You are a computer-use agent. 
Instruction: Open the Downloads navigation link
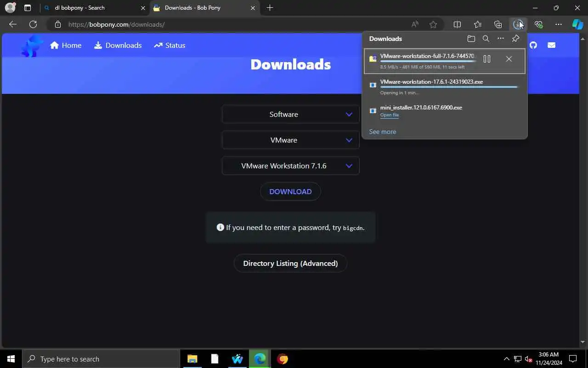point(118,45)
